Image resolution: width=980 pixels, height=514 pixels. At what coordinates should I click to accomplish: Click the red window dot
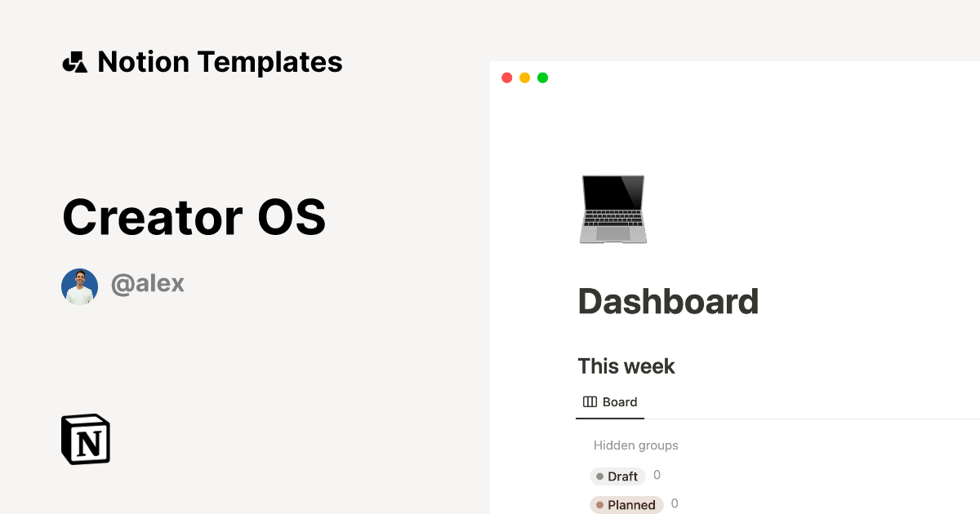point(507,77)
